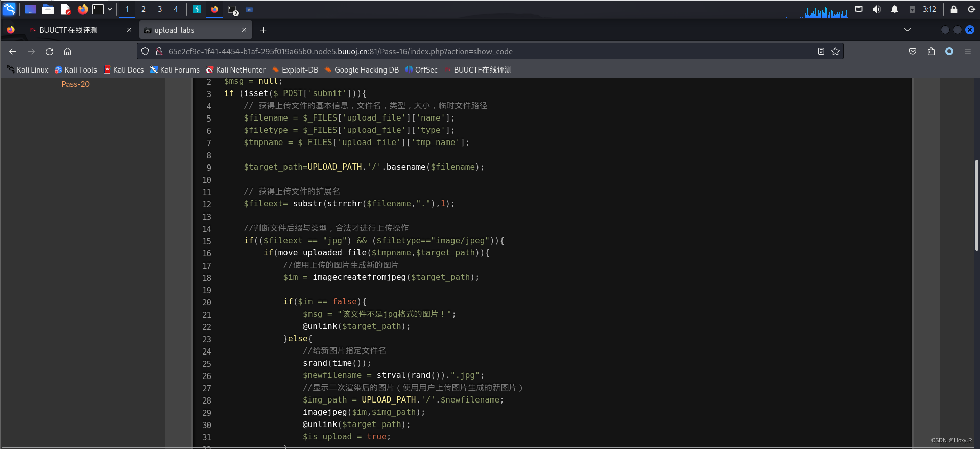Launch Firefox from the panel launcher
This screenshot has width=980, height=449.
82,9
